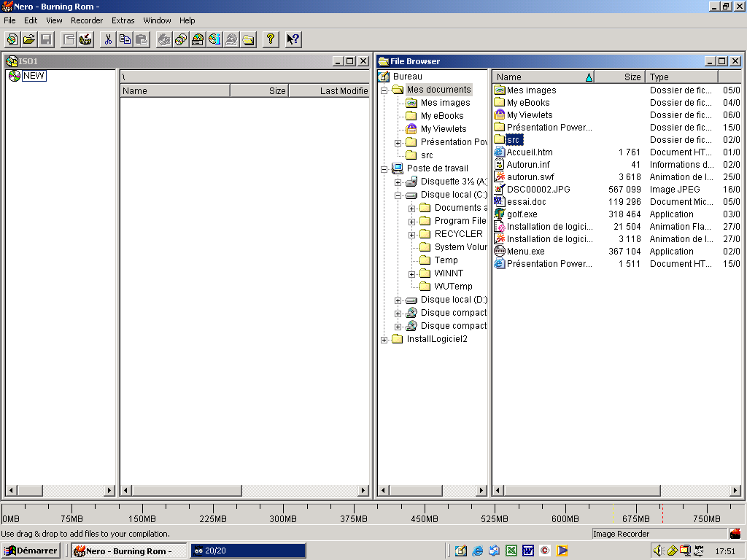Click the Save floppy disk toolbar icon
The width and height of the screenshot is (747, 560).
coord(46,39)
